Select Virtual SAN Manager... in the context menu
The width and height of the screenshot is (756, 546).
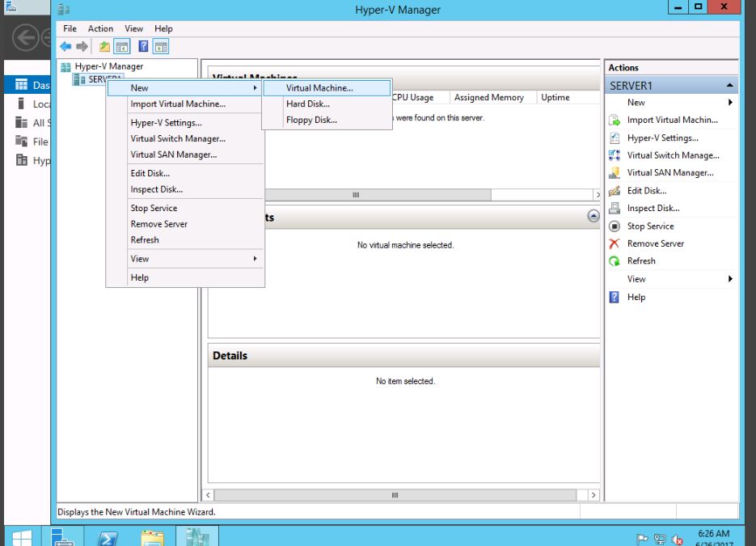point(185,154)
